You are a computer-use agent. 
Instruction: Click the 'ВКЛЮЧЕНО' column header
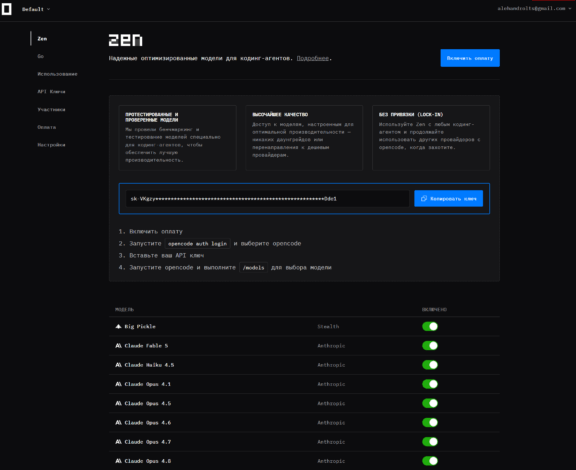pyautogui.click(x=434, y=309)
